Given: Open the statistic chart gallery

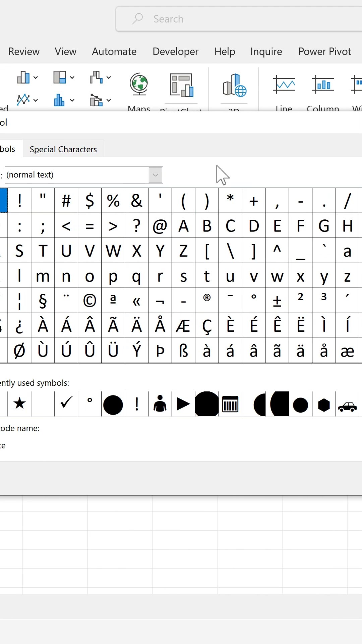Looking at the screenshot, I should (59, 100).
